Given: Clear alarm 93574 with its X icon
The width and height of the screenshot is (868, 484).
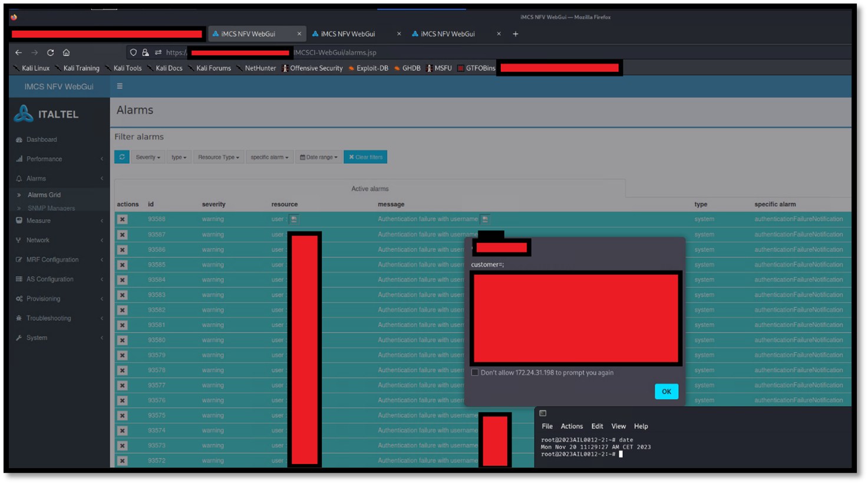Looking at the screenshot, I should coord(122,430).
